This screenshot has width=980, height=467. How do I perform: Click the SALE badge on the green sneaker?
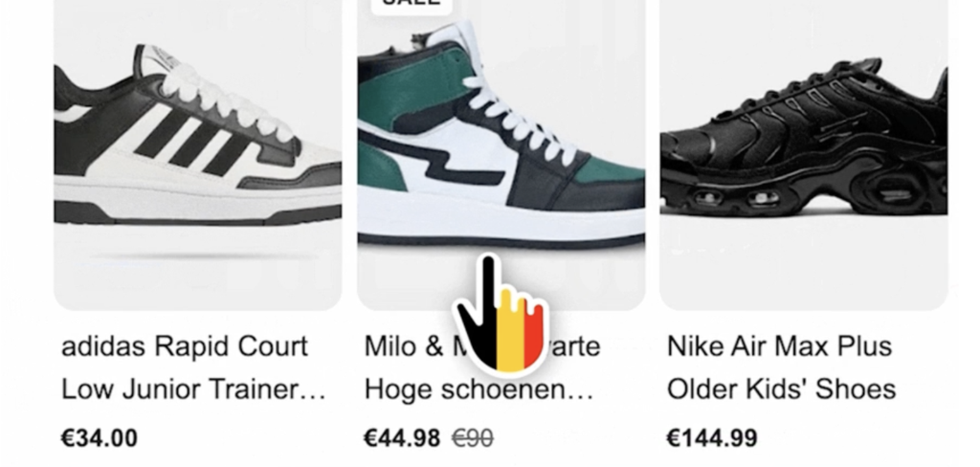[412, 4]
